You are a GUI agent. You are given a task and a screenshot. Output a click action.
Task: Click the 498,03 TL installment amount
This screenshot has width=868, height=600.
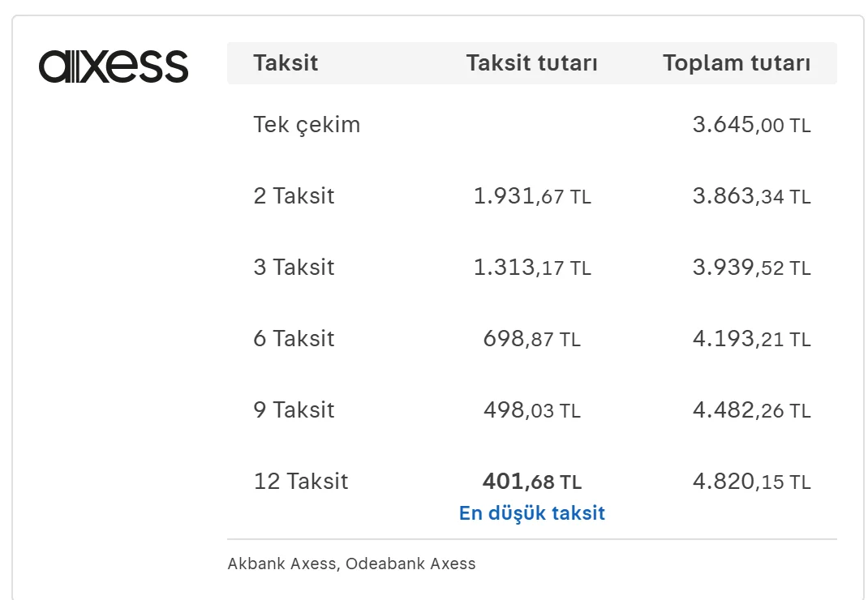pyautogui.click(x=532, y=410)
